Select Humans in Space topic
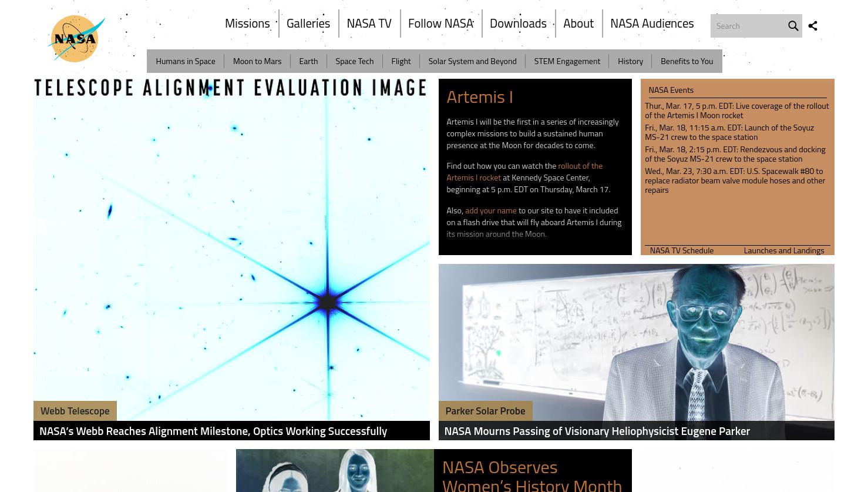The image size is (868, 492). click(x=186, y=61)
